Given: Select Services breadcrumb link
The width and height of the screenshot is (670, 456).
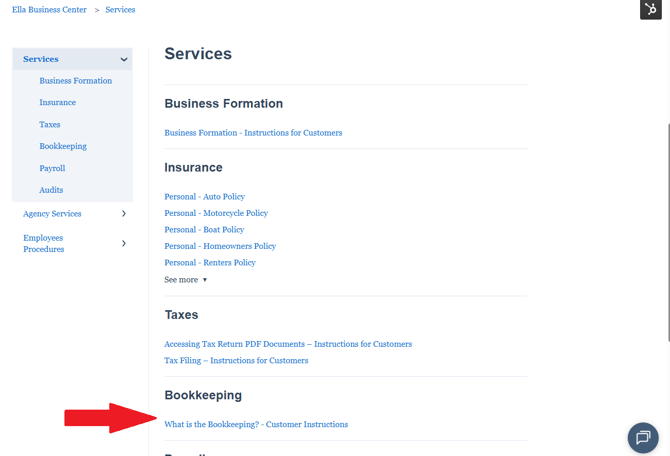Looking at the screenshot, I should pyautogui.click(x=120, y=9).
